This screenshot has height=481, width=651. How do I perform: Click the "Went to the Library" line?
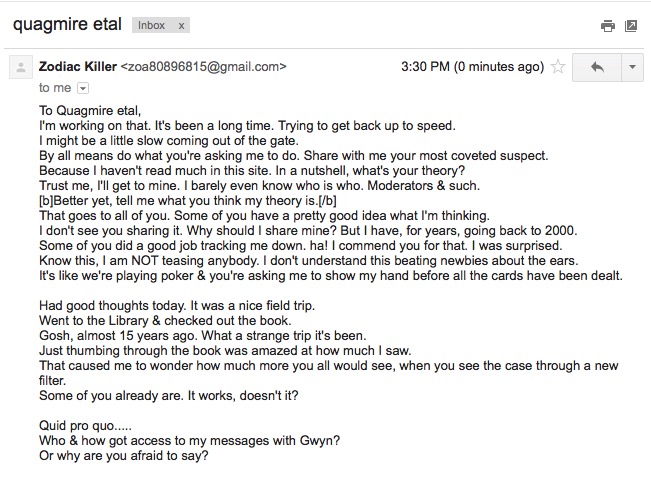point(165,320)
